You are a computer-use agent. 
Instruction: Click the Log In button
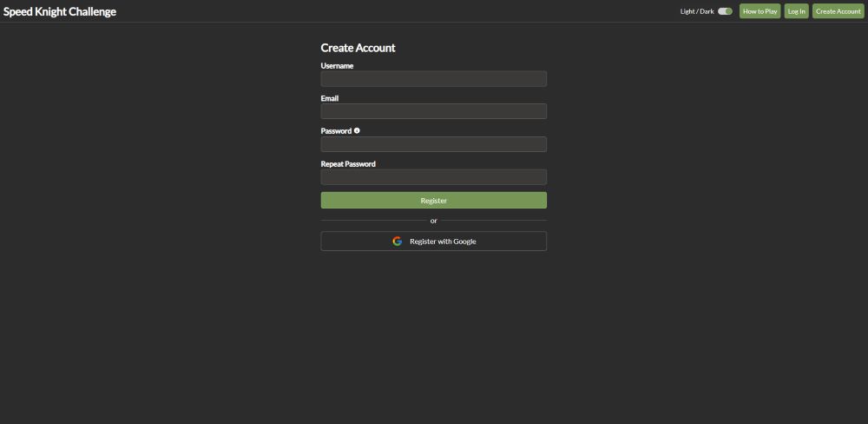click(797, 11)
